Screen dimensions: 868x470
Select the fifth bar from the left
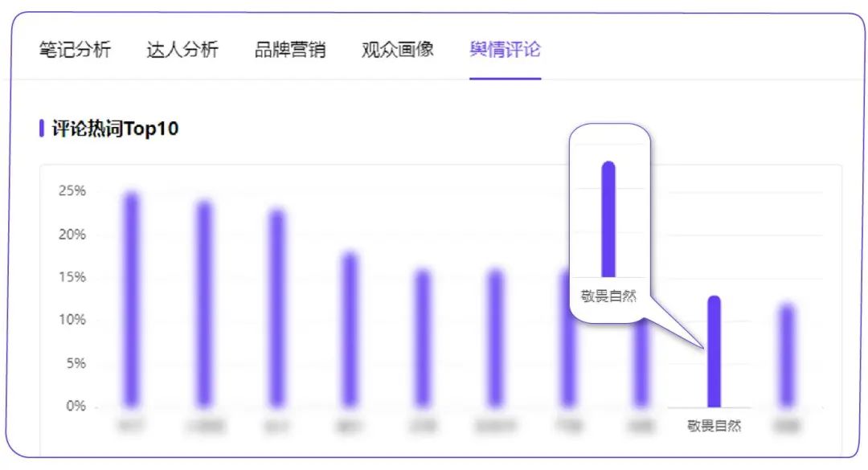(423, 337)
